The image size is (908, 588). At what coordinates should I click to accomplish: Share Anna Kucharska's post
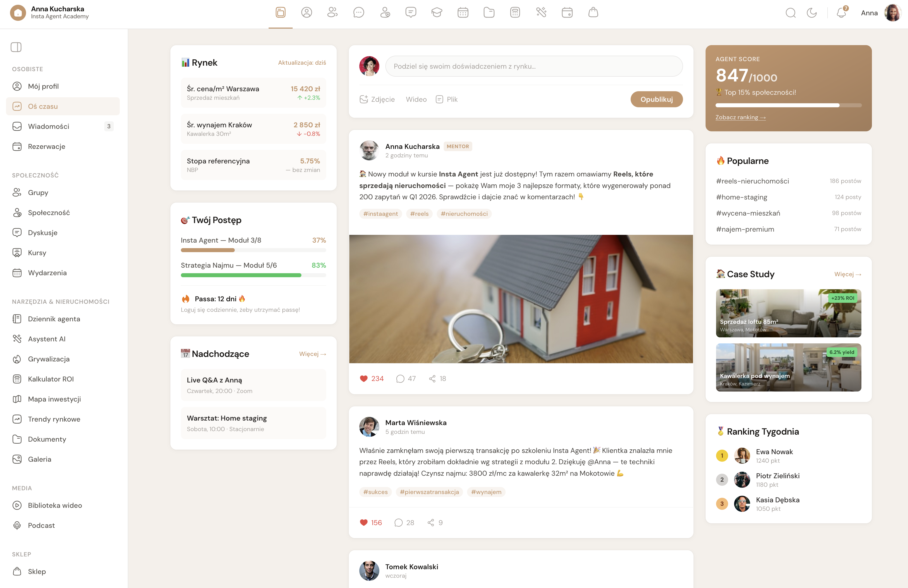tap(432, 378)
